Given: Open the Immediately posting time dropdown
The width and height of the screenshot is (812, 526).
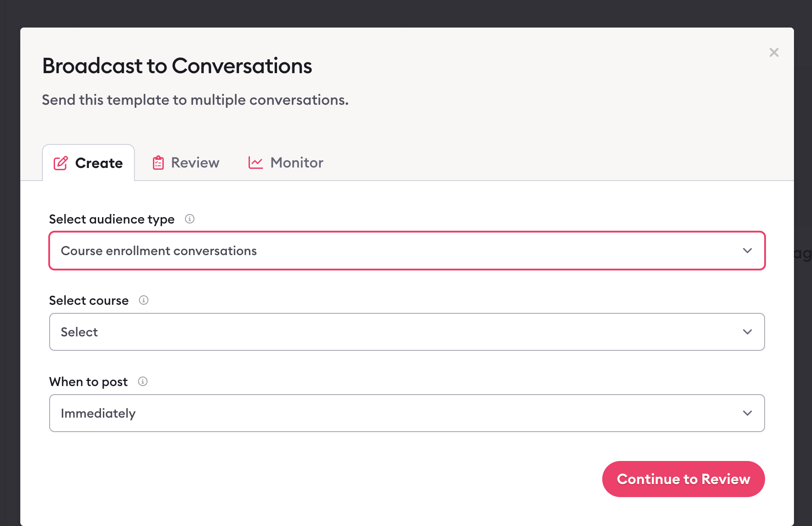Looking at the screenshot, I should coord(407,413).
